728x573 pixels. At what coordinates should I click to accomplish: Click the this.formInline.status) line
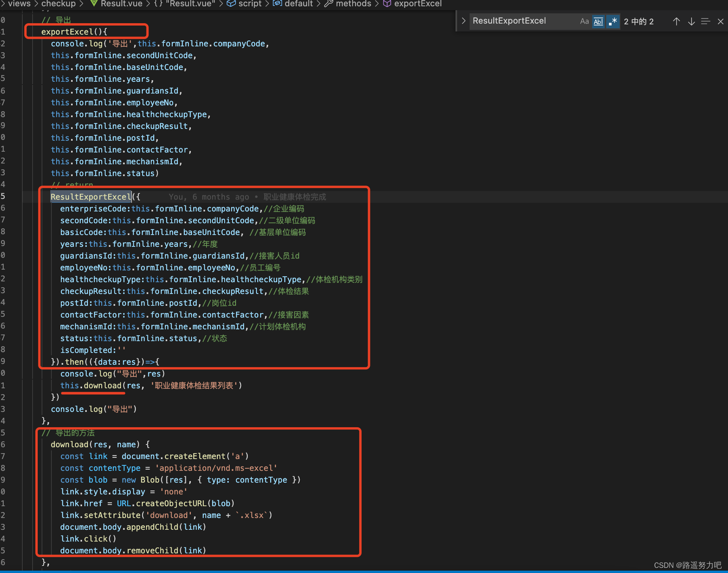pyautogui.click(x=105, y=173)
